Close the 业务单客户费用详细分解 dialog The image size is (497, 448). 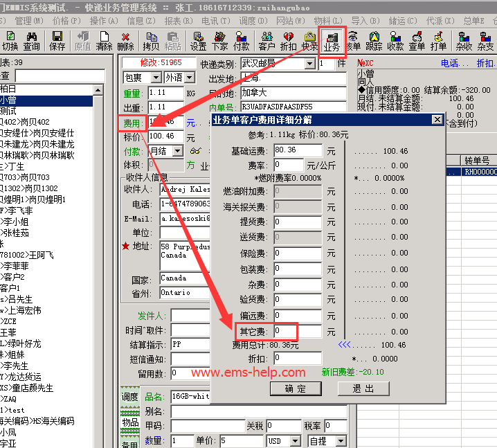437,120
